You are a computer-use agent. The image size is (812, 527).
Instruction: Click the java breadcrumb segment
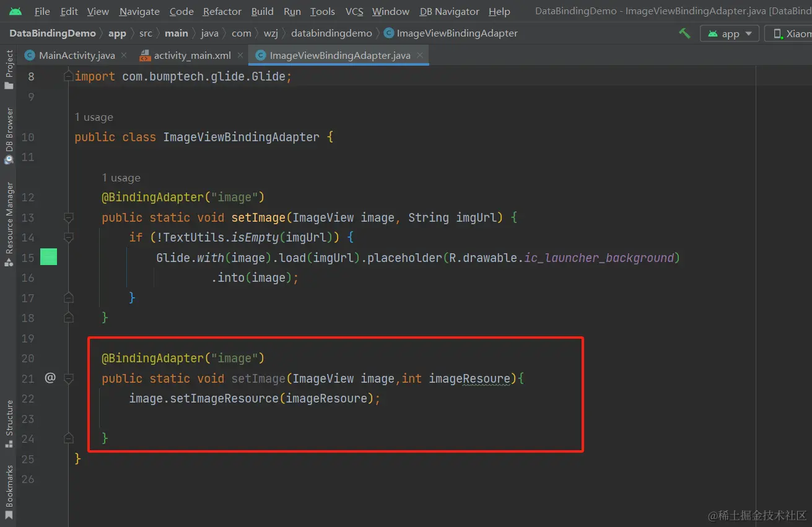(210, 33)
